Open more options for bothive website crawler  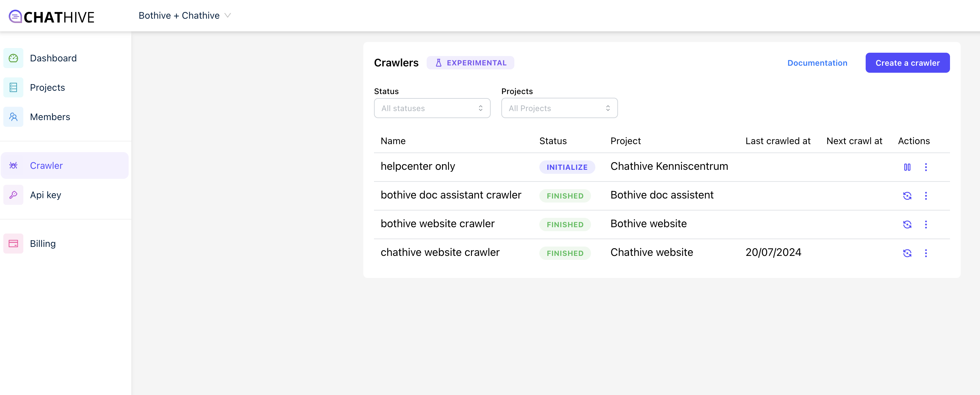coord(926,224)
